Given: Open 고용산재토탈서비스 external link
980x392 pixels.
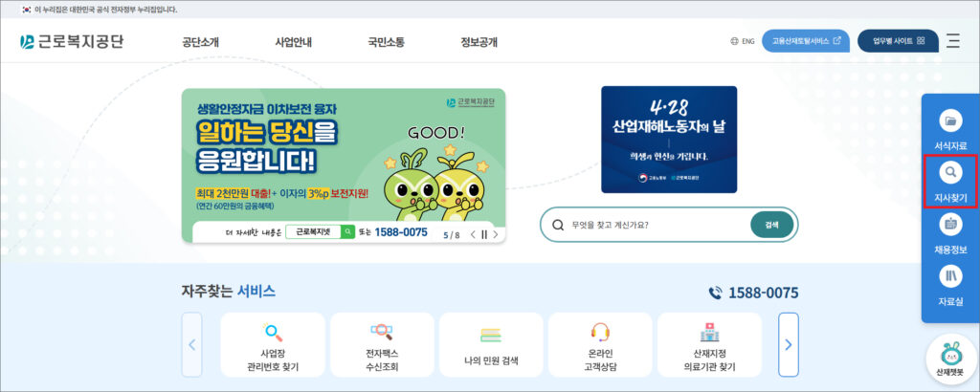Looking at the screenshot, I should pyautogui.click(x=806, y=40).
